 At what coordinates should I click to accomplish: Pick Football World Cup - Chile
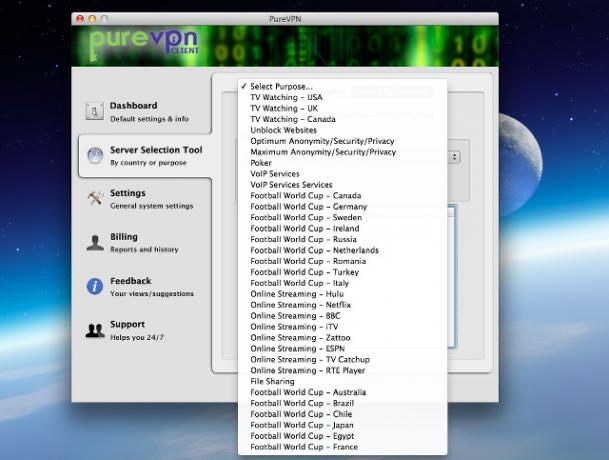(x=343, y=414)
